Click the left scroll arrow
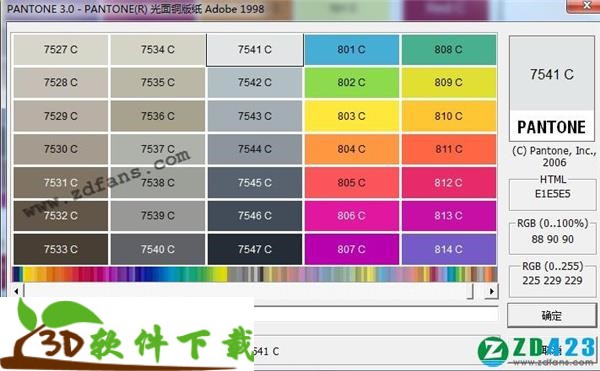This screenshot has width=600, height=371. click(x=16, y=291)
